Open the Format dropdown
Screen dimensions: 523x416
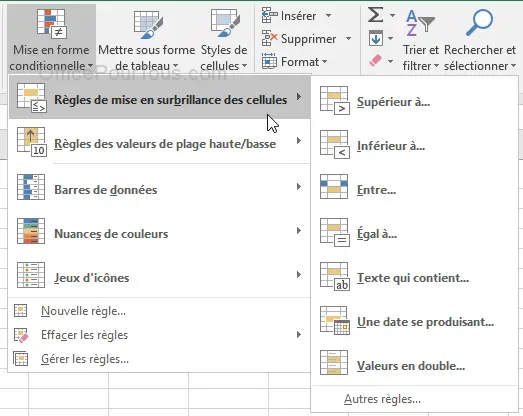pos(294,62)
